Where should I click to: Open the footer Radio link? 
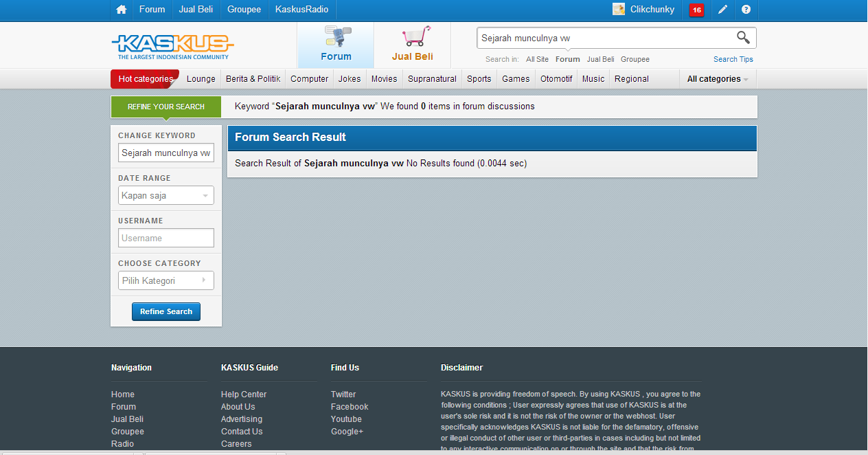(122, 444)
